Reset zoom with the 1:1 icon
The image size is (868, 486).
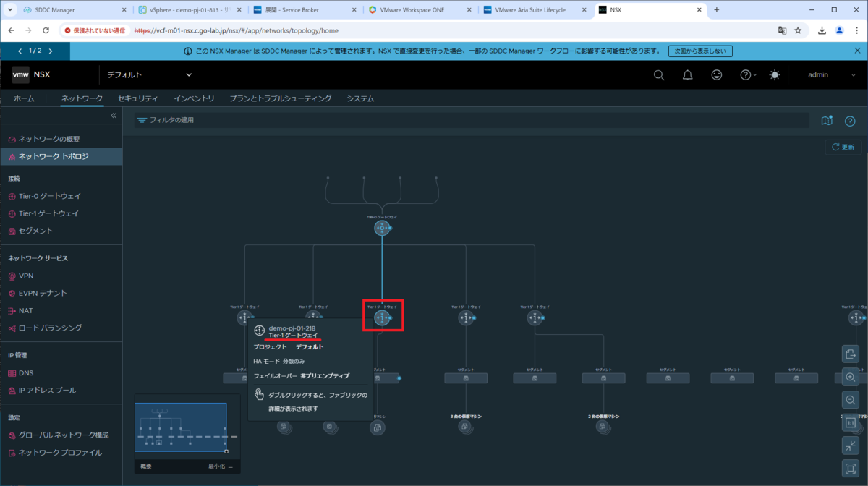[x=850, y=423]
